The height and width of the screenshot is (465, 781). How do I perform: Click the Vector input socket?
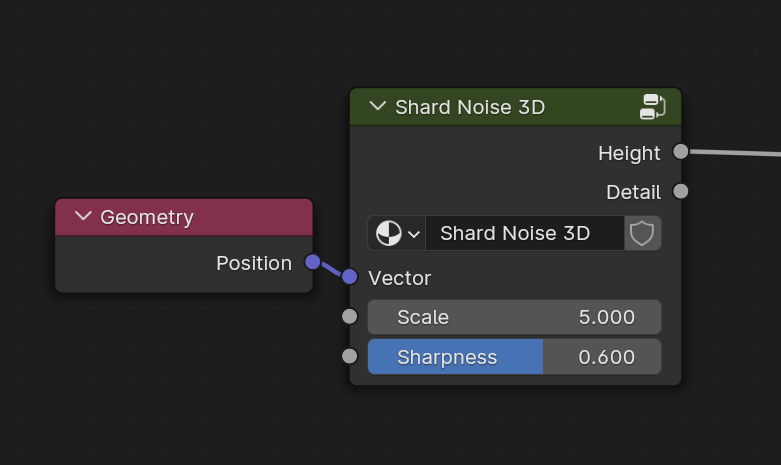coord(349,277)
